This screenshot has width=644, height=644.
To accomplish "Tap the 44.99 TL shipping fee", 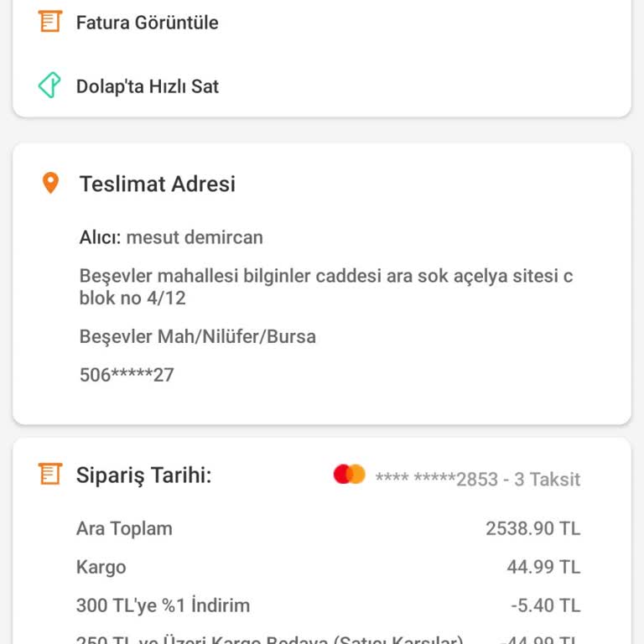I will click(x=543, y=567).
